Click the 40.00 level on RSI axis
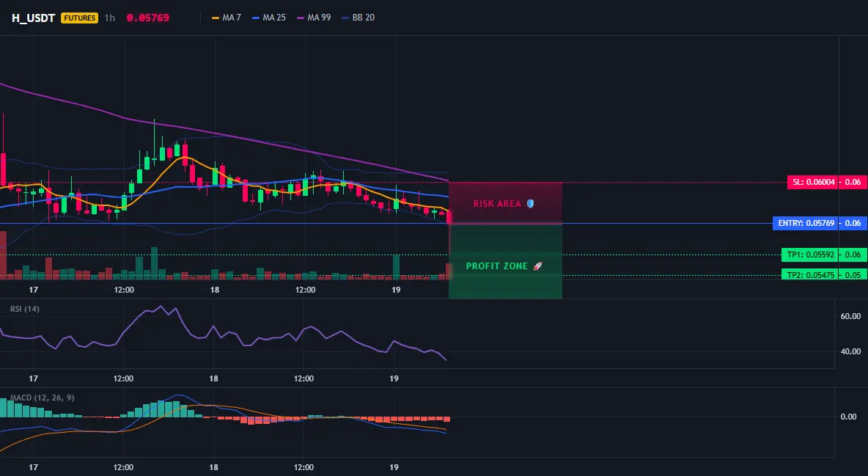Image resolution: width=868 pixels, height=476 pixels. pyautogui.click(x=850, y=351)
